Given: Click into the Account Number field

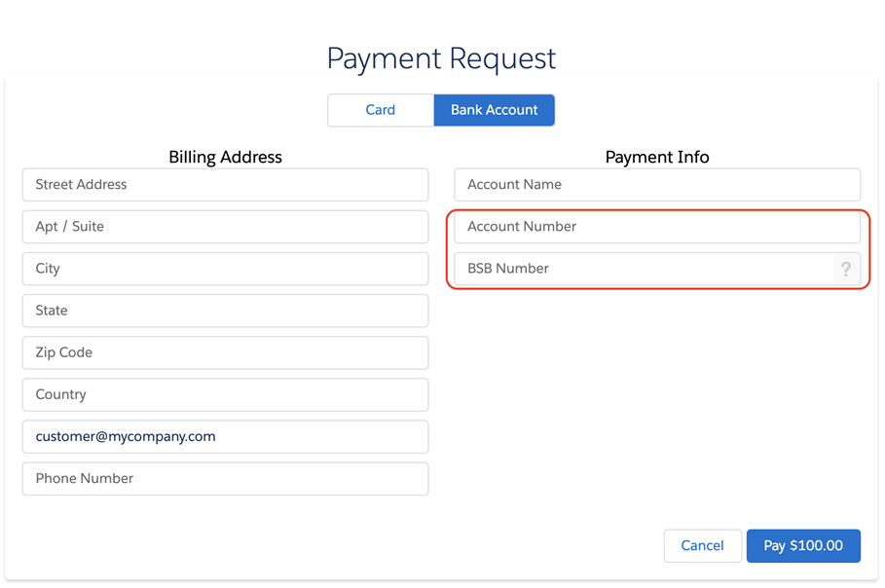Looking at the screenshot, I should pos(657,227).
